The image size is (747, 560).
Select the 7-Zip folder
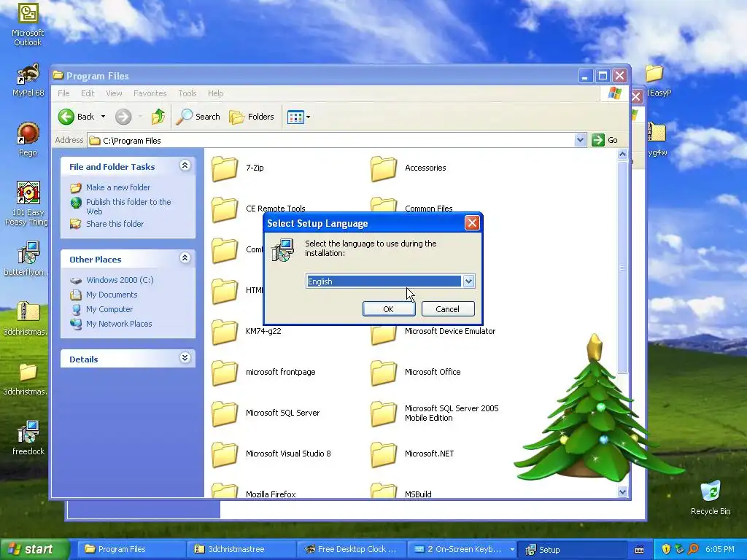pyautogui.click(x=238, y=168)
